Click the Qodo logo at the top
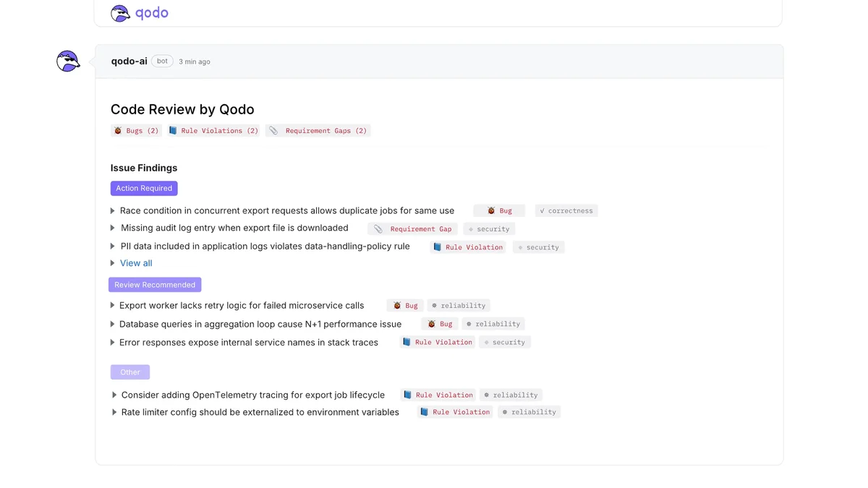This screenshot has width=868, height=488. pyautogui.click(x=139, y=13)
